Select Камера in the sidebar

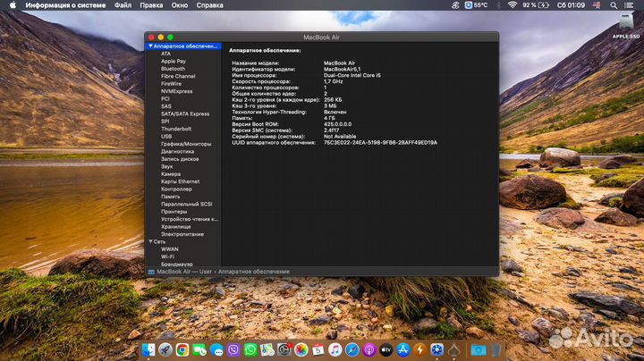coord(171,174)
